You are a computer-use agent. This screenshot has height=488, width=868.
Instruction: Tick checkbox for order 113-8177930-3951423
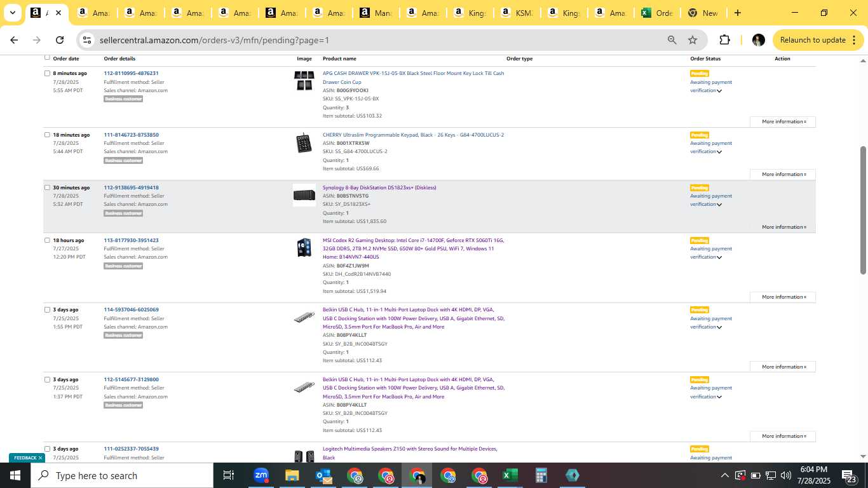(47, 240)
